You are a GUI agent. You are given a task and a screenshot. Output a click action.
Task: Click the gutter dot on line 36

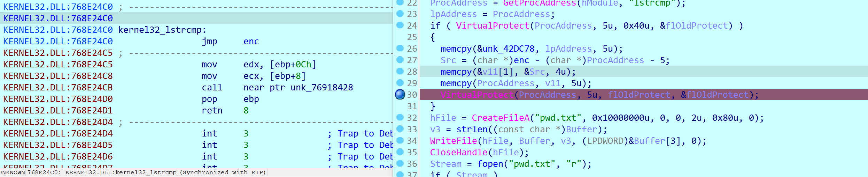pos(400,163)
